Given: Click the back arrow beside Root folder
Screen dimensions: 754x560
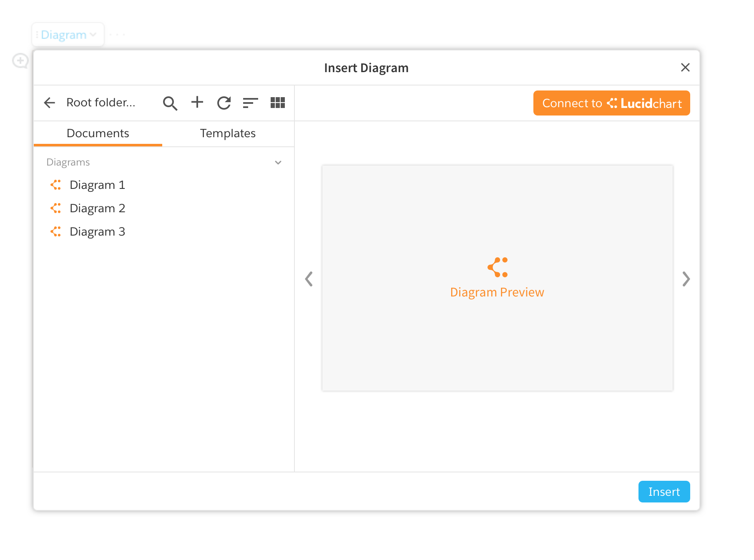Looking at the screenshot, I should (x=50, y=103).
